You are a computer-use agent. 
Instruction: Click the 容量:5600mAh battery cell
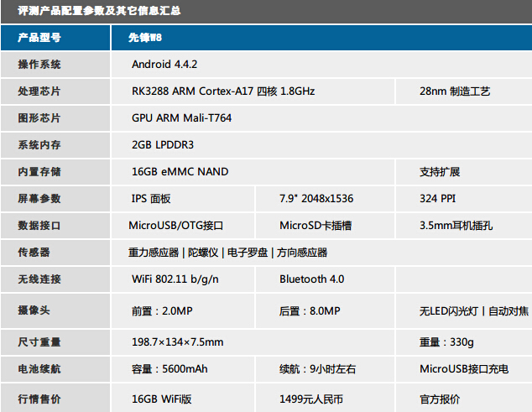tap(170, 369)
